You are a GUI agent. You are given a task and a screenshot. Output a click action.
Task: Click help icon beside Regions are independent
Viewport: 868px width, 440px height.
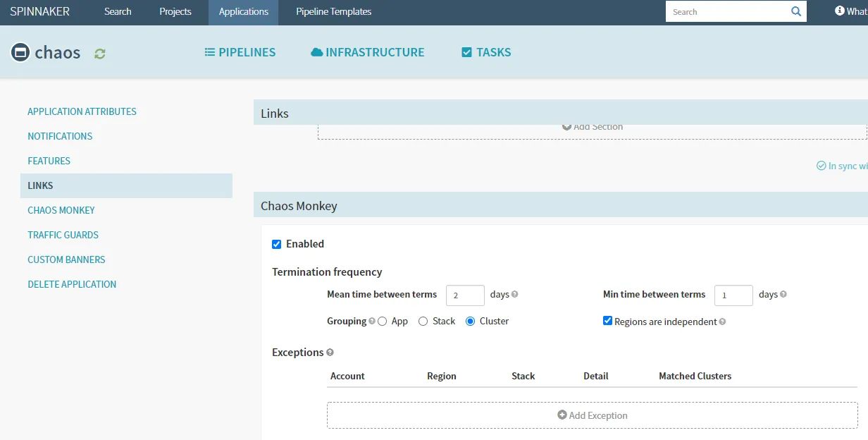point(722,322)
